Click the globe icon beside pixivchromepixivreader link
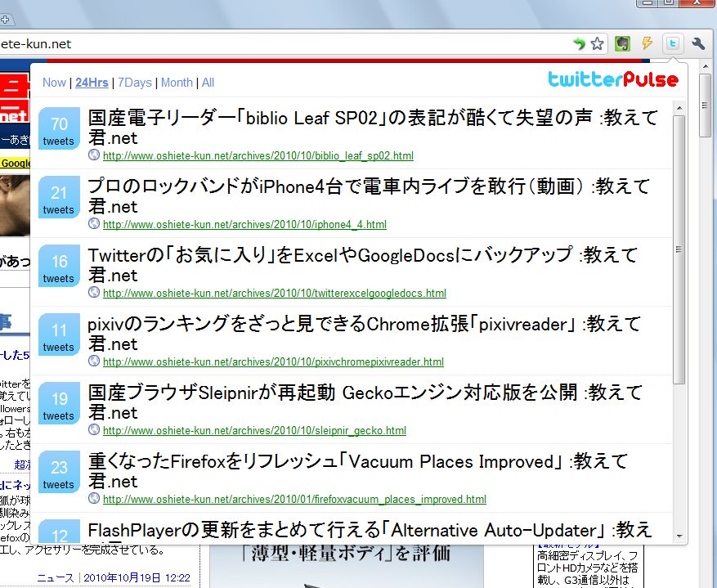This screenshot has width=717, height=588. [x=94, y=361]
